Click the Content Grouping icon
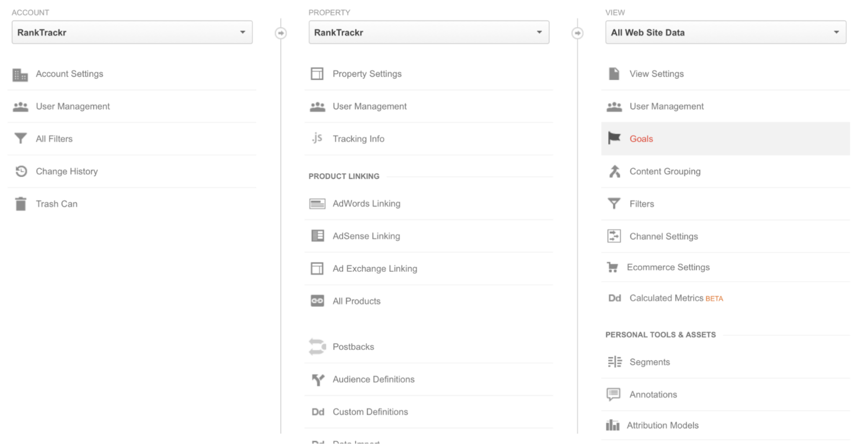Image resolution: width=868 pixels, height=444 pixels. [x=614, y=172]
